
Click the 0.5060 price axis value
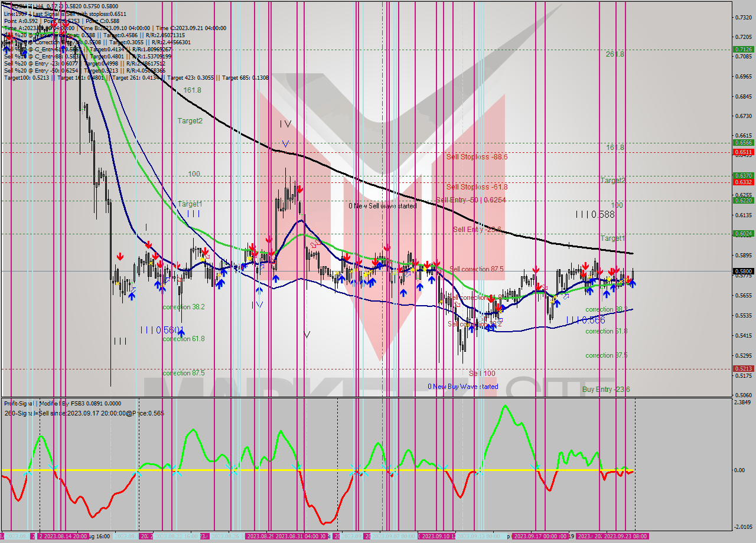[x=743, y=395]
